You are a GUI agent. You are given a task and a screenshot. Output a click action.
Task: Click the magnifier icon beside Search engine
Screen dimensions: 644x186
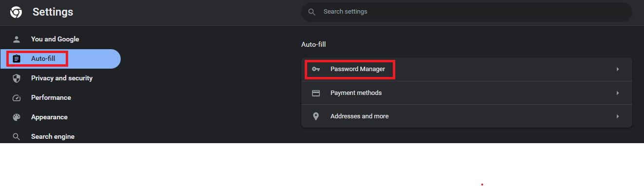[17, 137]
